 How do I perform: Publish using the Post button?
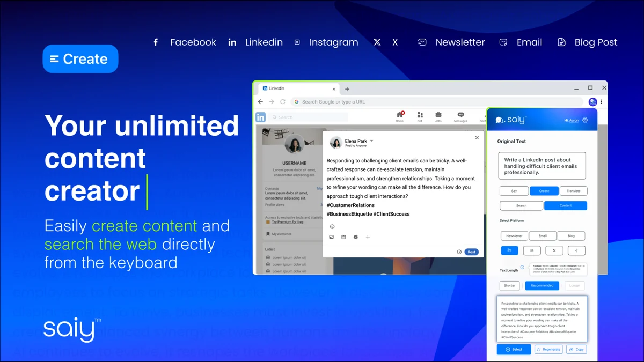pyautogui.click(x=471, y=252)
